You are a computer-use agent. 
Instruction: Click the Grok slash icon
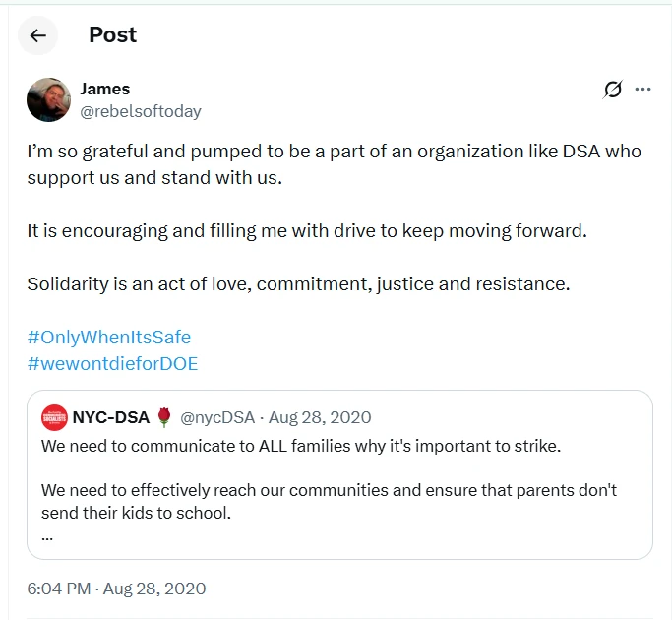pyautogui.click(x=612, y=90)
